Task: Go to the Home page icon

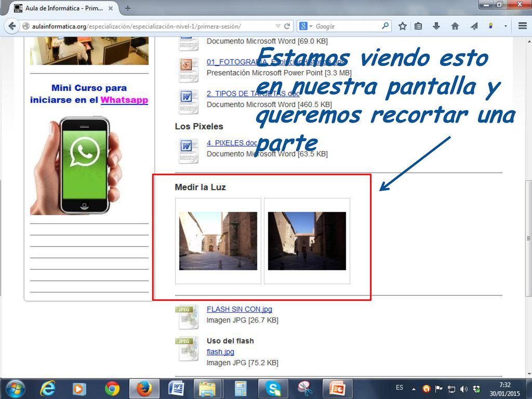Action: click(x=455, y=26)
